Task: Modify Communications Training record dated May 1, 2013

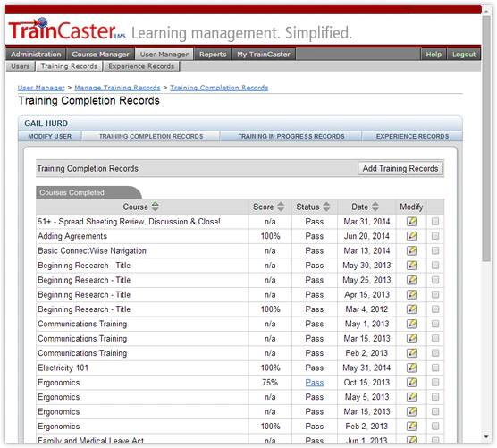Action: click(411, 324)
